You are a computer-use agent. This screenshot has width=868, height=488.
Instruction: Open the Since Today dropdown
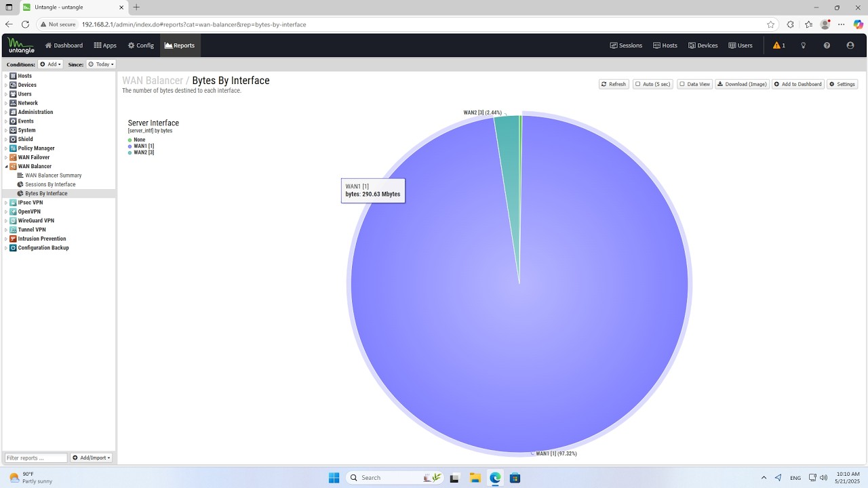point(101,64)
